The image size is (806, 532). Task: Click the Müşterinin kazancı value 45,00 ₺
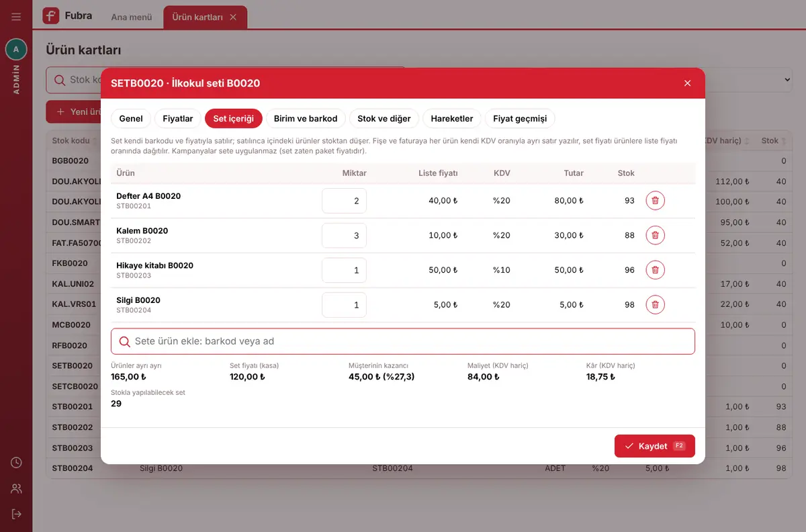pyautogui.click(x=382, y=377)
